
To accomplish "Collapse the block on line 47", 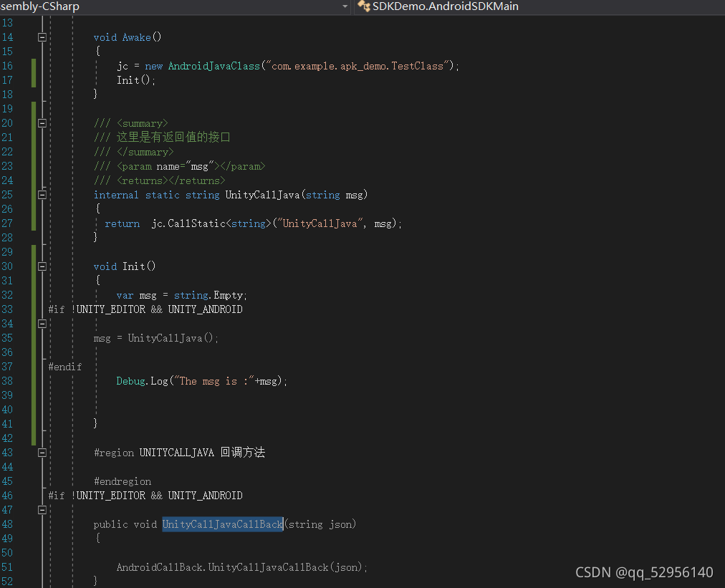I will (42, 511).
